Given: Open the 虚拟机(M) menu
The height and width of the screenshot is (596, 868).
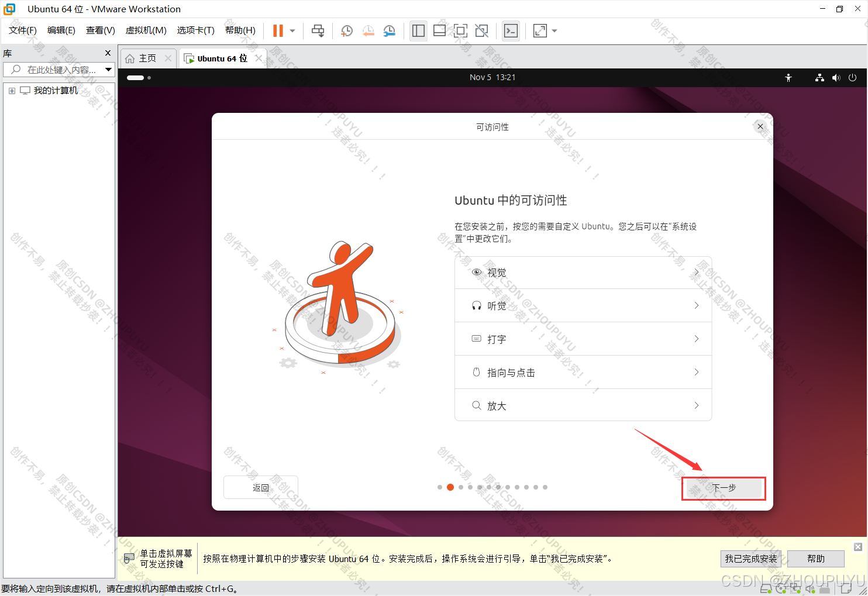Looking at the screenshot, I should (146, 30).
